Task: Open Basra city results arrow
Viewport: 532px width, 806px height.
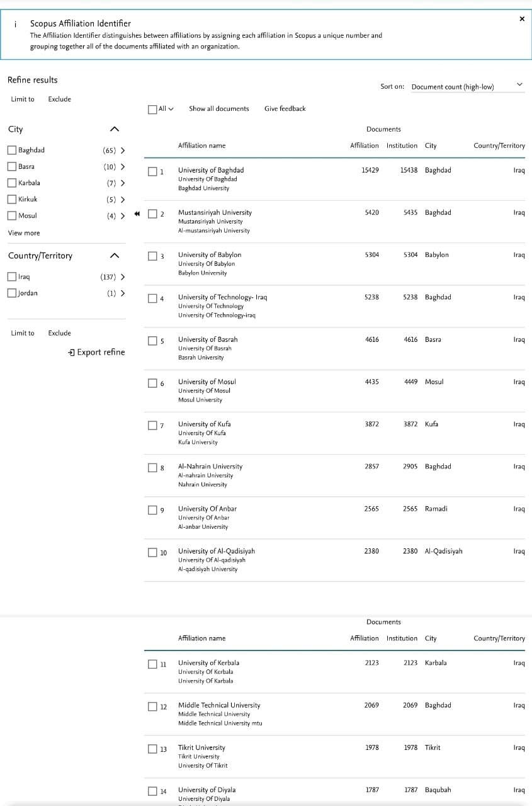Action: (x=122, y=167)
